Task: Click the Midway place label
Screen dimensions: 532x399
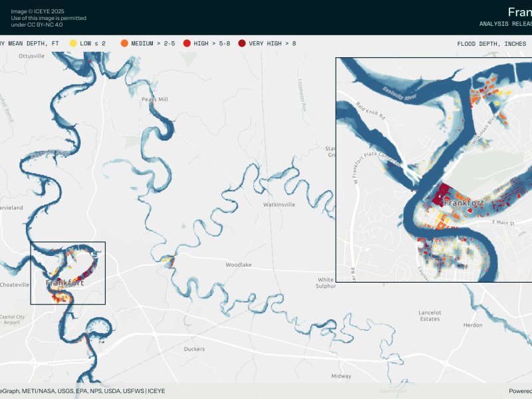Action: pyautogui.click(x=341, y=376)
